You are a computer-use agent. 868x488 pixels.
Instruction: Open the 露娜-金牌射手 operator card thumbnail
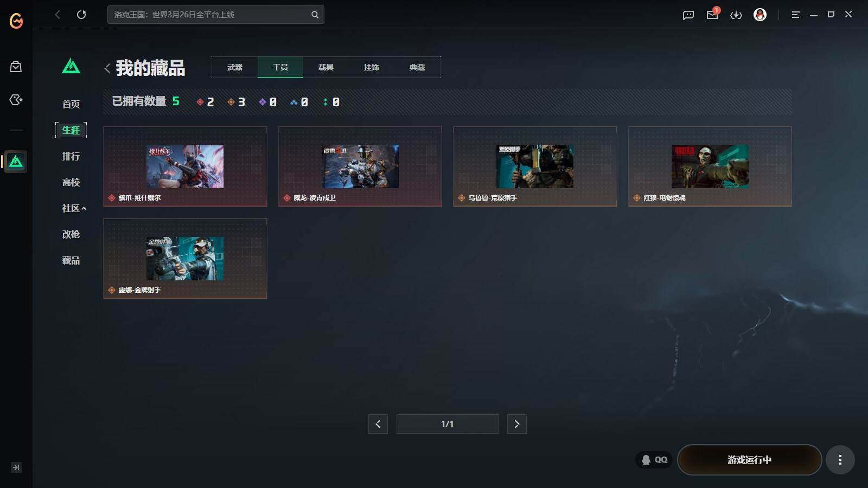185,259
